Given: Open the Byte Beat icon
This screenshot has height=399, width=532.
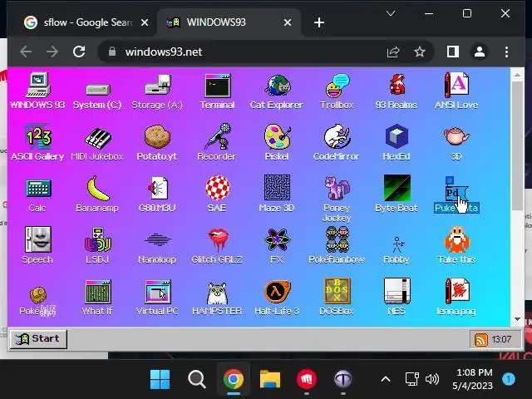Looking at the screenshot, I should 397,188.
